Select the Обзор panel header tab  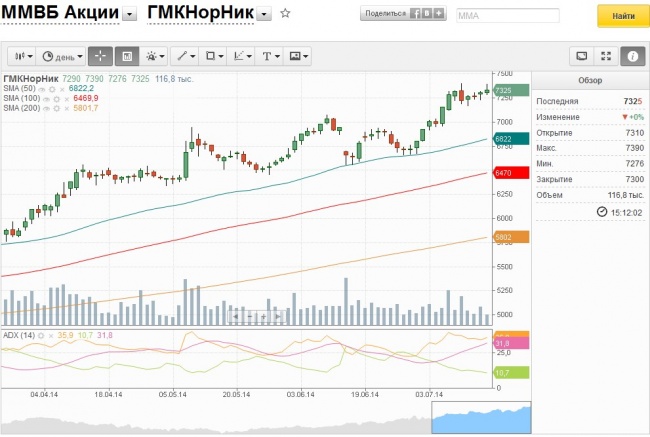point(590,80)
